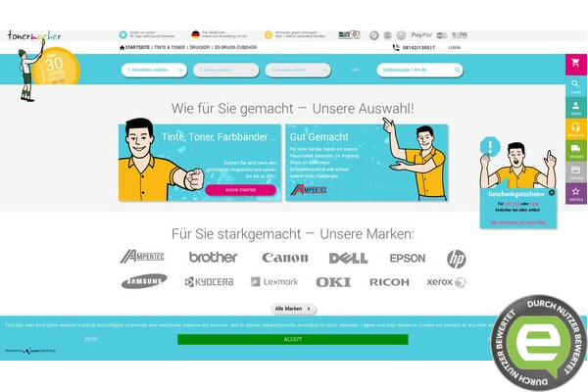Click the LOGIN link
The width and height of the screenshot is (588, 392).
click(x=454, y=48)
